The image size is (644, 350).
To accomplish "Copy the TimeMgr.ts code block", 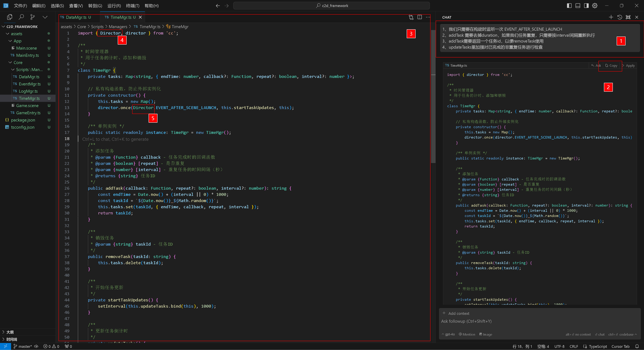I will coord(611,66).
